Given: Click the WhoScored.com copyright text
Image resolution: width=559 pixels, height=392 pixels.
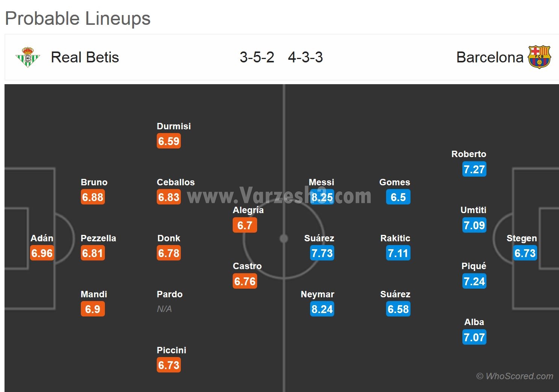Looking at the screenshot, I should 515,376.
